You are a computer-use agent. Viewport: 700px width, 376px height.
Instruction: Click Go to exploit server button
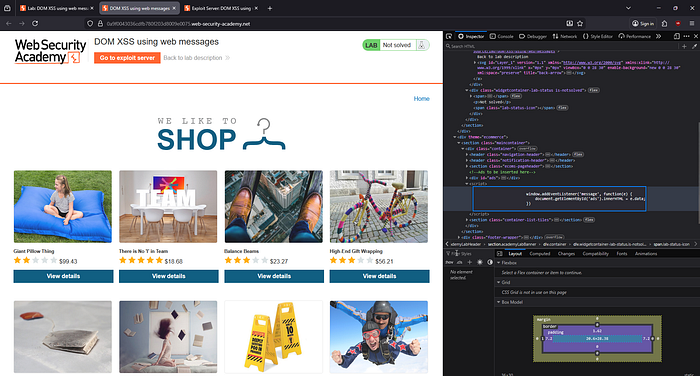[x=127, y=58]
